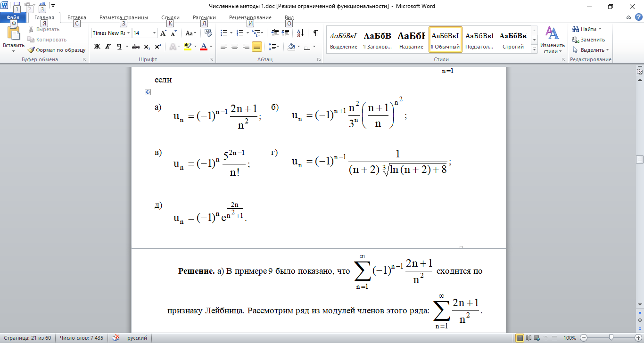Switch to Web Layout view

tap(536, 338)
